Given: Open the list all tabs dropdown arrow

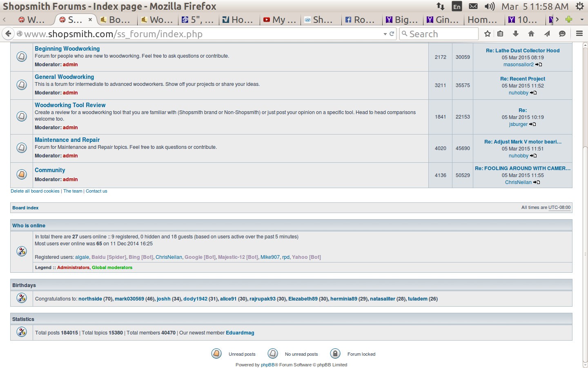Looking at the screenshot, I should point(582,19).
